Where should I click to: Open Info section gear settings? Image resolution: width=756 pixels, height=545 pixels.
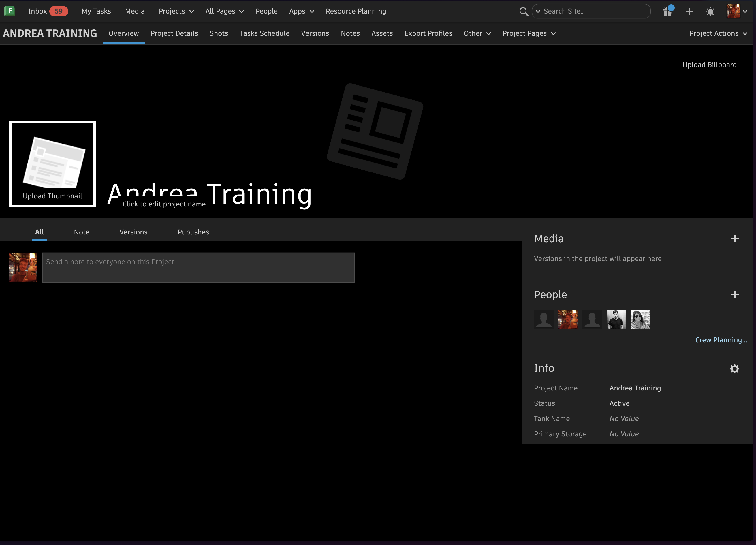tap(735, 369)
